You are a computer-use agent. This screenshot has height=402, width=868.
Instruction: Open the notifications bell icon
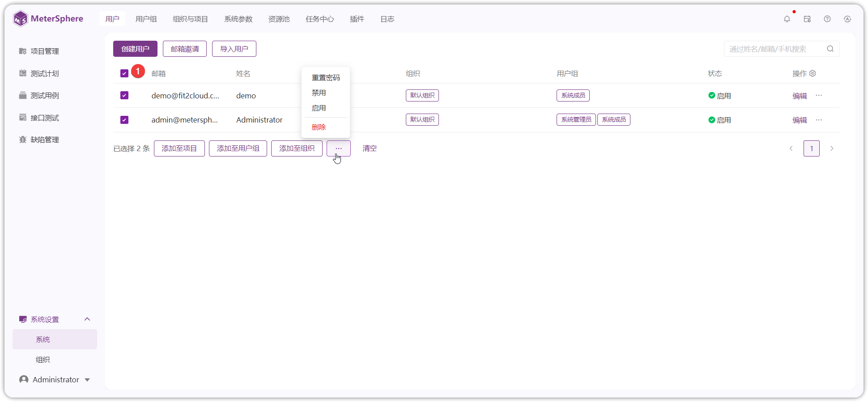click(x=787, y=19)
